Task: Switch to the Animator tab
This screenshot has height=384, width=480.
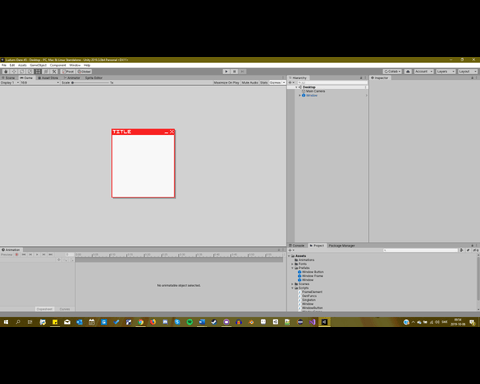Action: click(72, 78)
